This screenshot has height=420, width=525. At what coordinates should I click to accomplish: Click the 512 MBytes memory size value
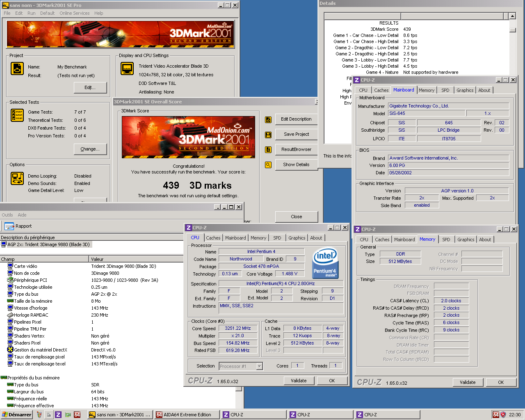coord(401,261)
